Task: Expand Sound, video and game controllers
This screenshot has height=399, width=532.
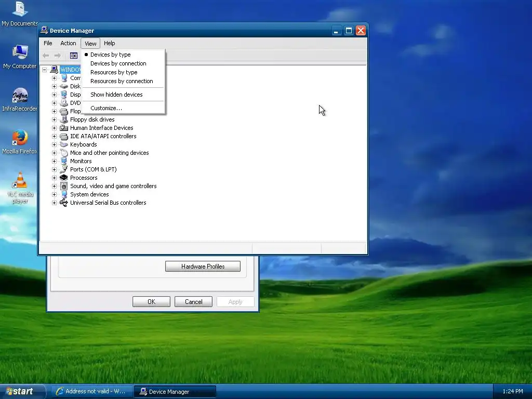Action: (54, 187)
